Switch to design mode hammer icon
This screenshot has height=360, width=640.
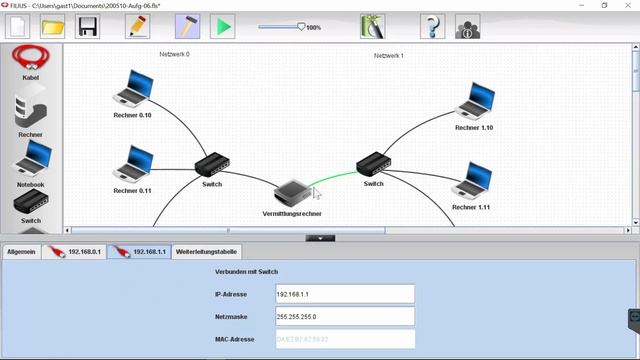click(187, 27)
